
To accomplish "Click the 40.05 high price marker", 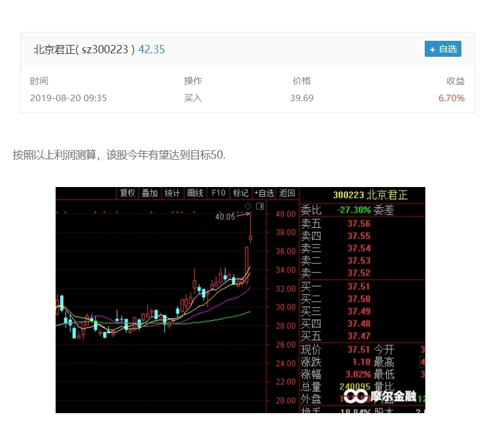I will coord(225,217).
